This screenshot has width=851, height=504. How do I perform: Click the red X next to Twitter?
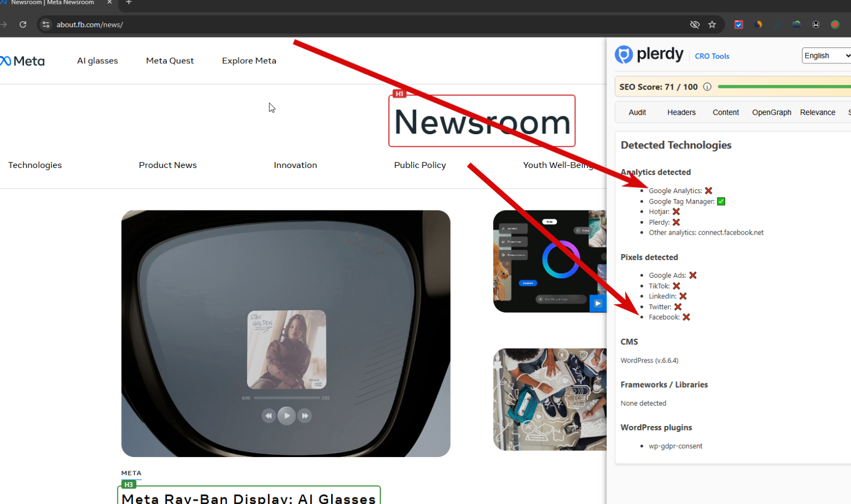(678, 307)
